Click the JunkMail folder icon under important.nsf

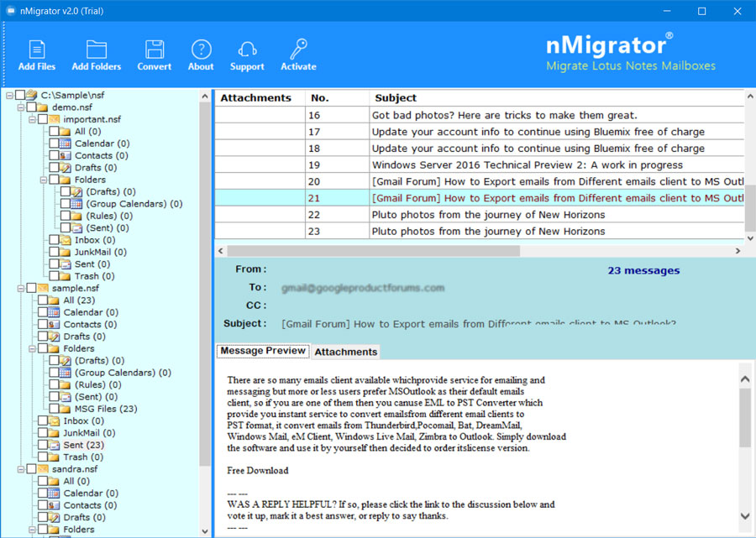(65, 252)
